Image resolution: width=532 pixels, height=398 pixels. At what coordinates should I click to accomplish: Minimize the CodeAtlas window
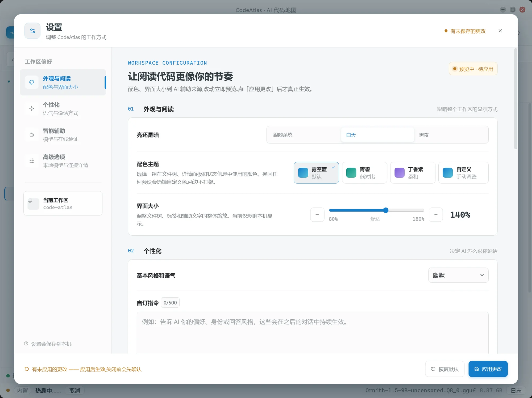pos(503,10)
